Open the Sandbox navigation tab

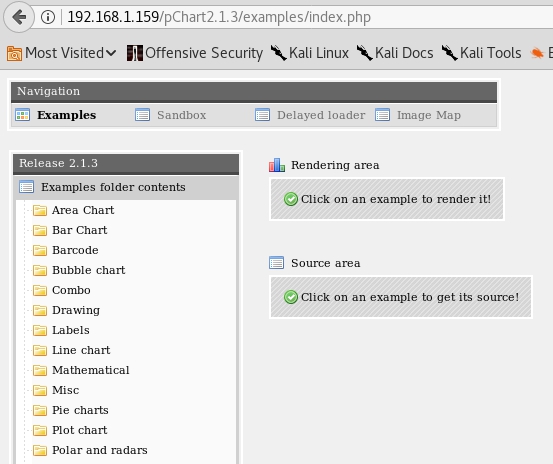[181, 115]
